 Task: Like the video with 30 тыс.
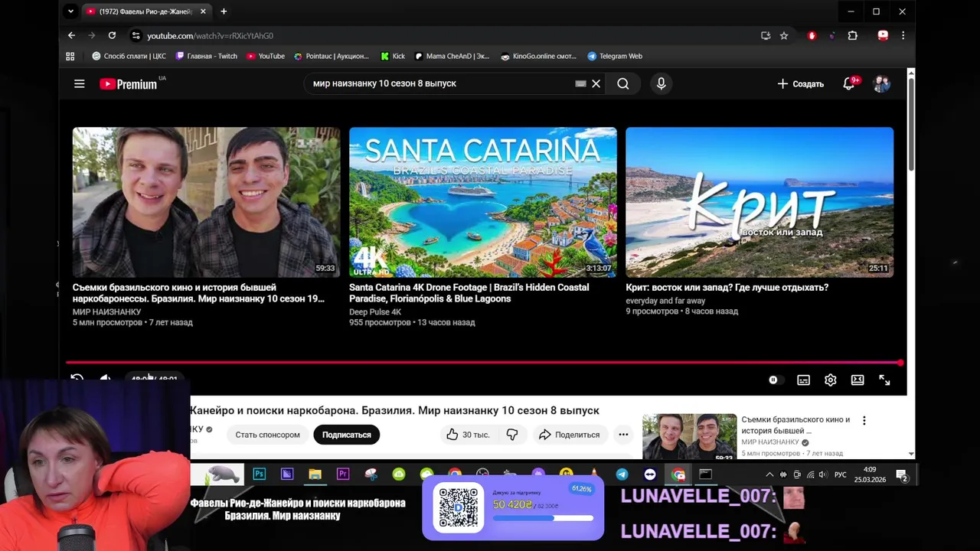[x=468, y=435]
